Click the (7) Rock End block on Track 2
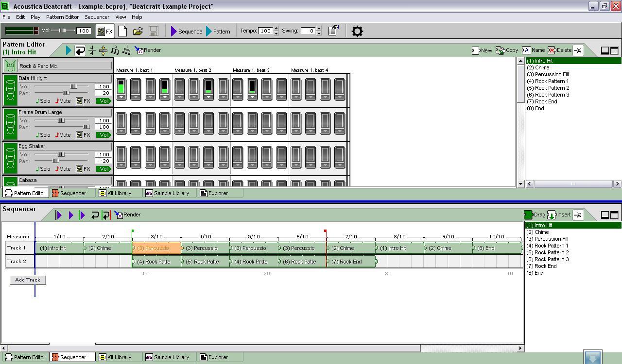This screenshot has height=364, width=622. tap(351, 262)
